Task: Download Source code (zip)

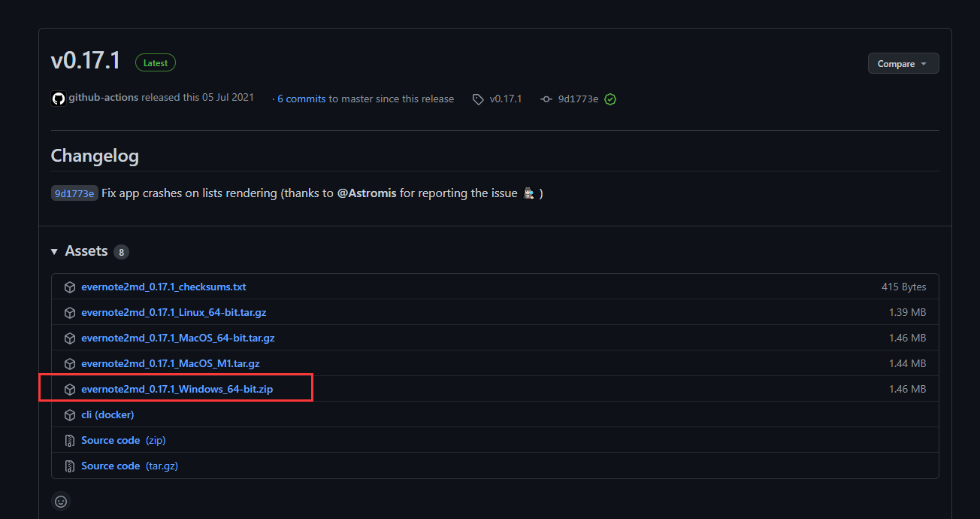Action: pyautogui.click(x=123, y=440)
